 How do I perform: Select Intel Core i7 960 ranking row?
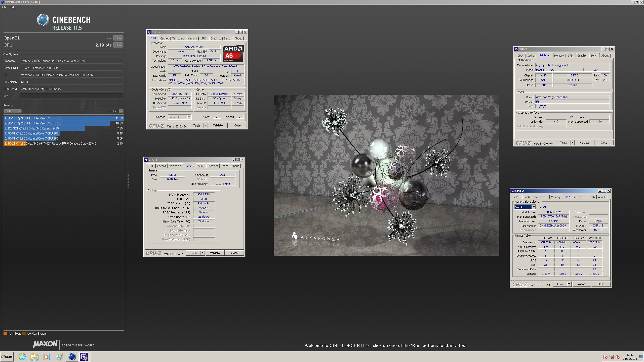pos(63,133)
